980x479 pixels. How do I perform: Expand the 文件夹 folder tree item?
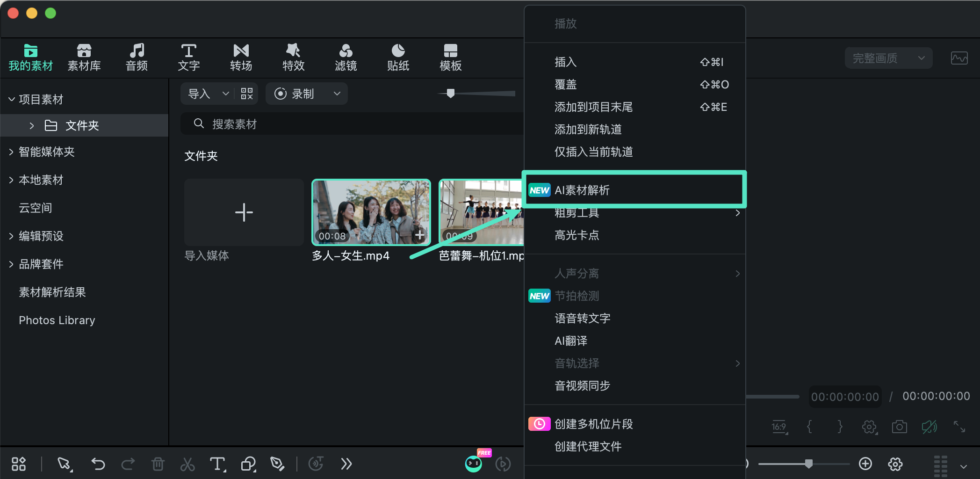32,125
